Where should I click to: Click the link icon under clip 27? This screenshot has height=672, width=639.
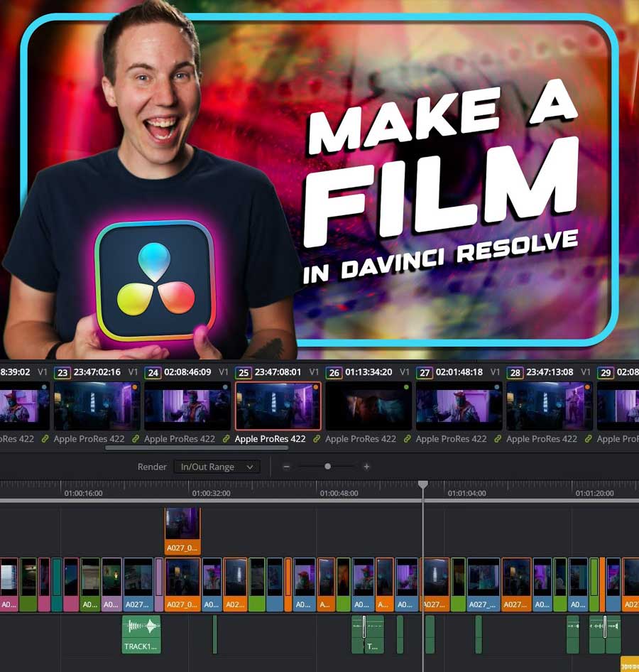(x=498, y=439)
